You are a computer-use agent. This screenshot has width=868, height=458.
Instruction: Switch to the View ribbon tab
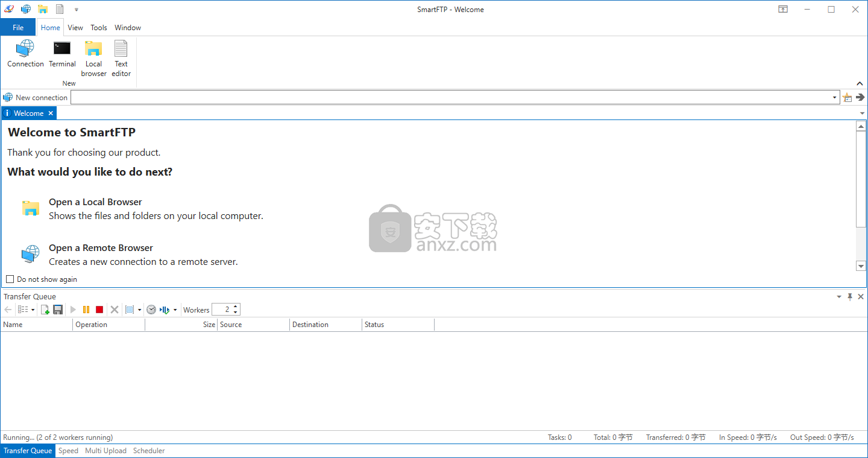(x=75, y=27)
